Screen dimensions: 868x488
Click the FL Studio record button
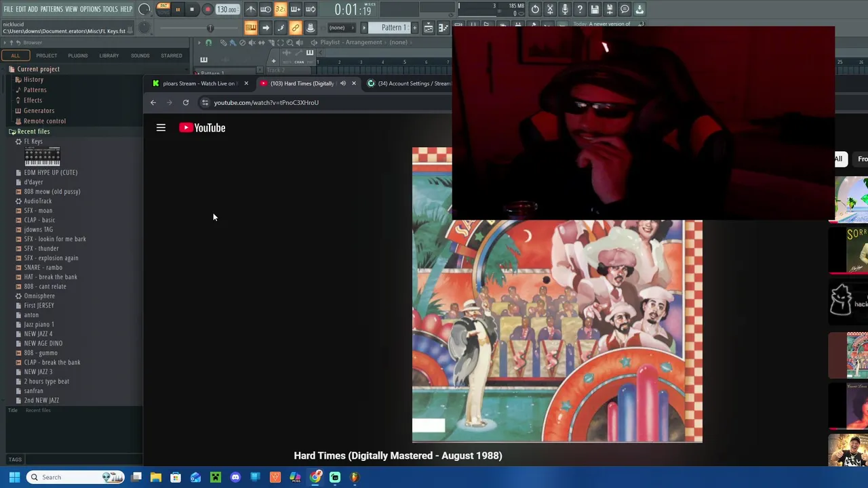(x=208, y=9)
